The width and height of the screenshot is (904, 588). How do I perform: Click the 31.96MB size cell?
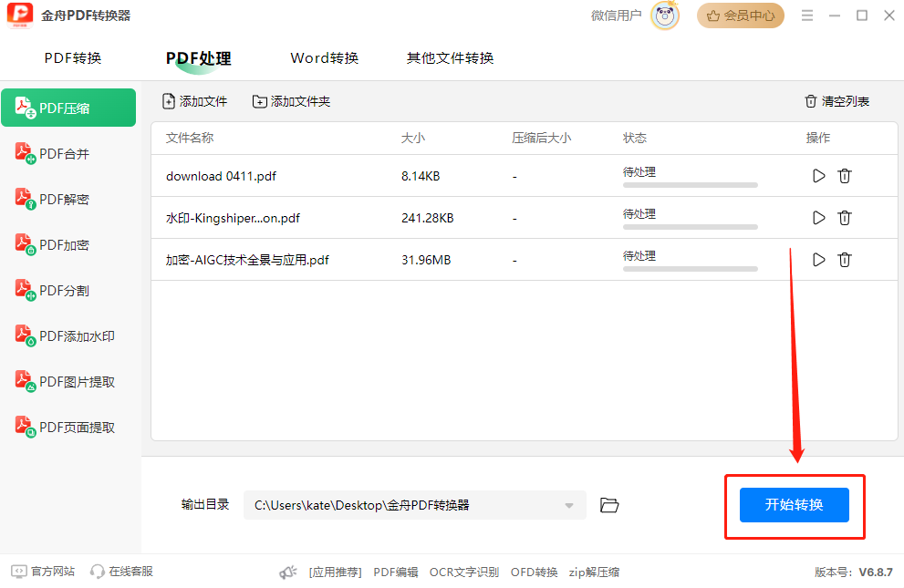(x=426, y=261)
